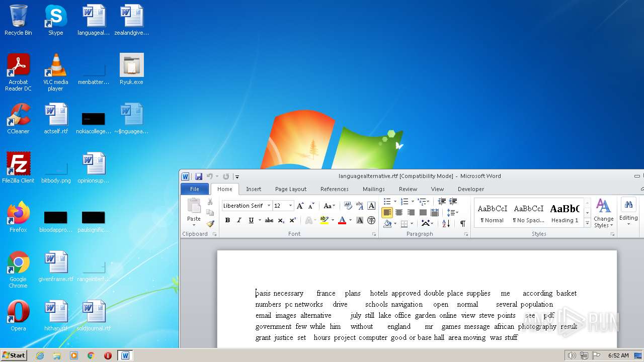This screenshot has height=362, width=644.
Task: Apply red font color
Action: click(342, 220)
